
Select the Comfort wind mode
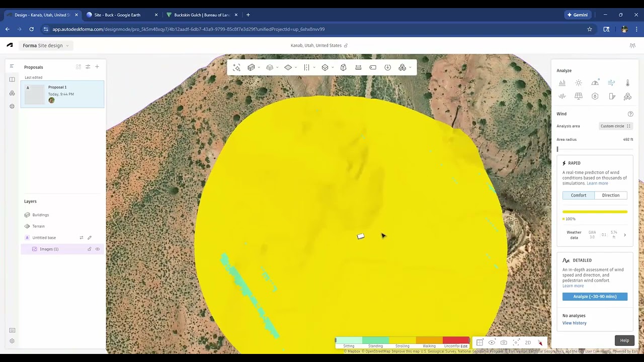579,195
